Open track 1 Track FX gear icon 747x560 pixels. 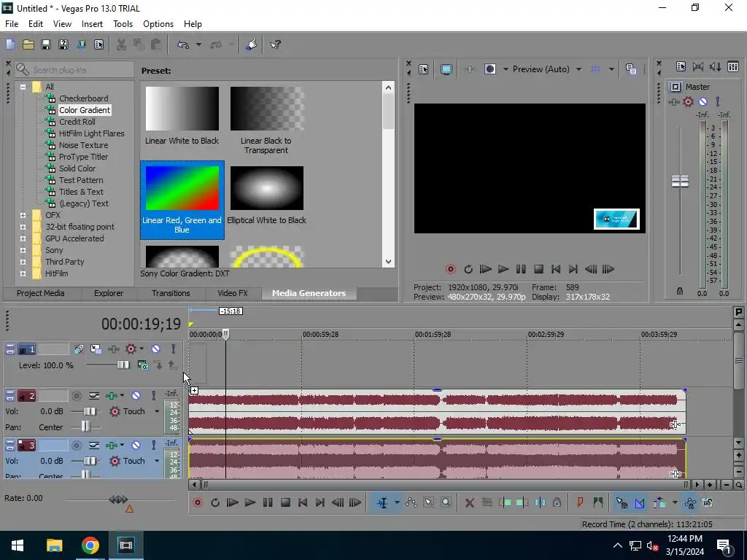pyautogui.click(x=131, y=349)
